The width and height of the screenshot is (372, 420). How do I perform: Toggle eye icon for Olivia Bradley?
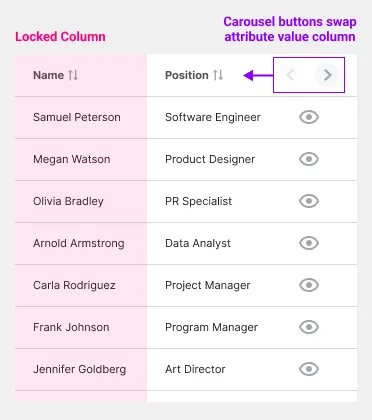click(x=309, y=201)
